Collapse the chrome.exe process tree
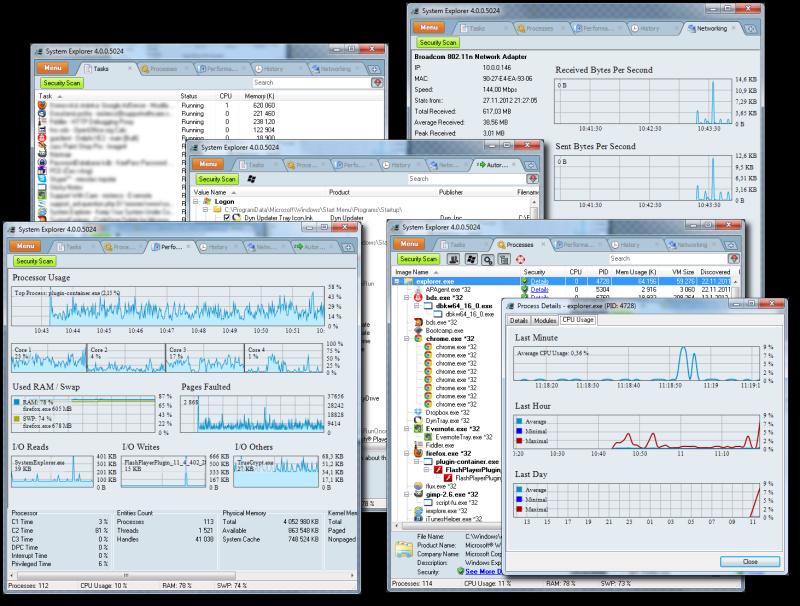This screenshot has width=800, height=606. pos(407,339)
